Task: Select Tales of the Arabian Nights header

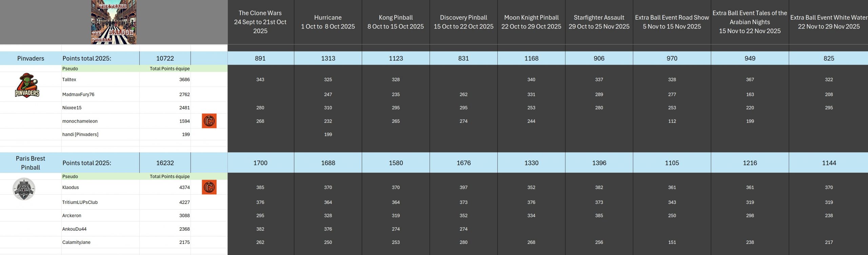Action: pos(750,22)
